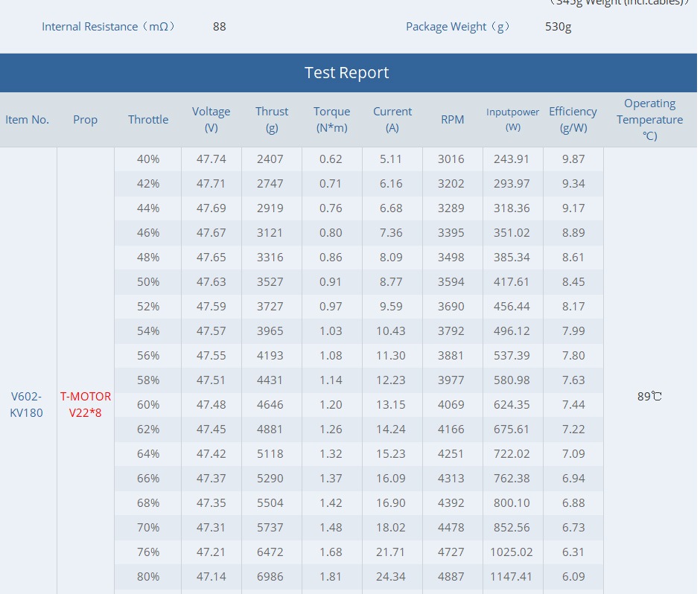Select the Item No. column header
This screenshot has height=594, width=700.
coord(28,120)
